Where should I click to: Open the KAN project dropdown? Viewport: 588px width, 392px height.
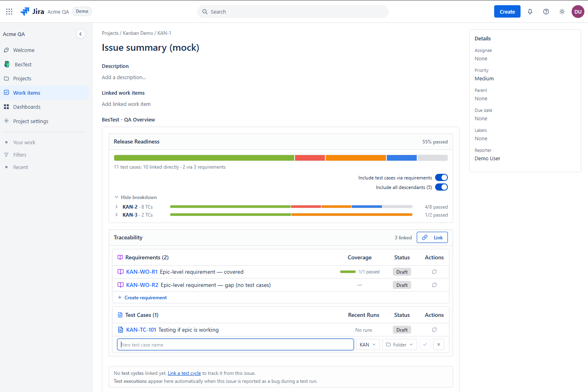(368, 344)
